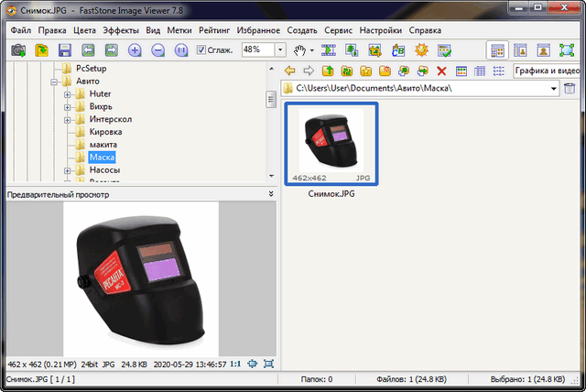Image resolution: width=586 pixels, height=392 pixels.
Task: Open the Графика и видео filter dropdown
Action: coord(547,71)
